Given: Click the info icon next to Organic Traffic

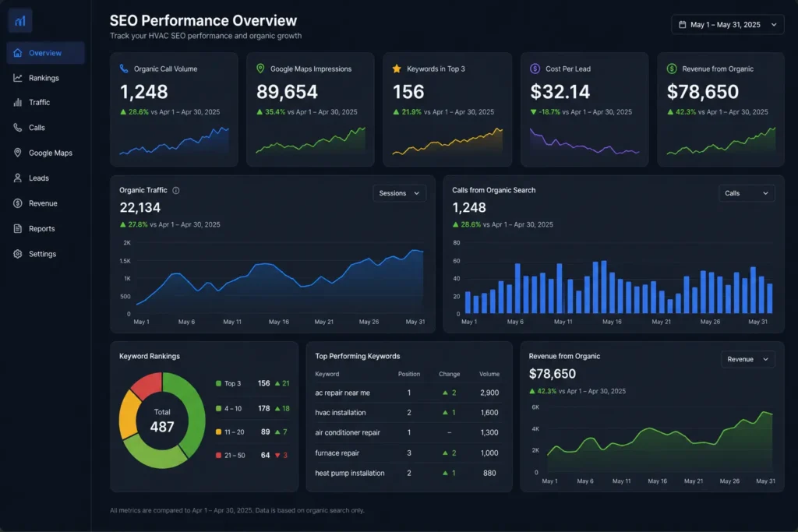Looking at the screenshot, I should (x=175, y=190).
